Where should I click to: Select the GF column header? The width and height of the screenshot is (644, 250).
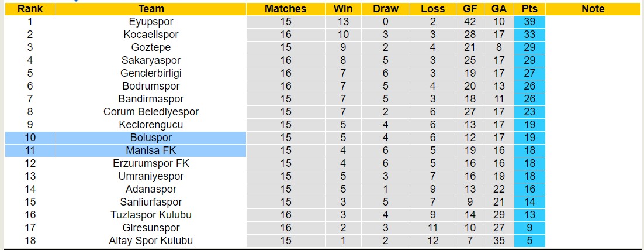coord(469,9)
